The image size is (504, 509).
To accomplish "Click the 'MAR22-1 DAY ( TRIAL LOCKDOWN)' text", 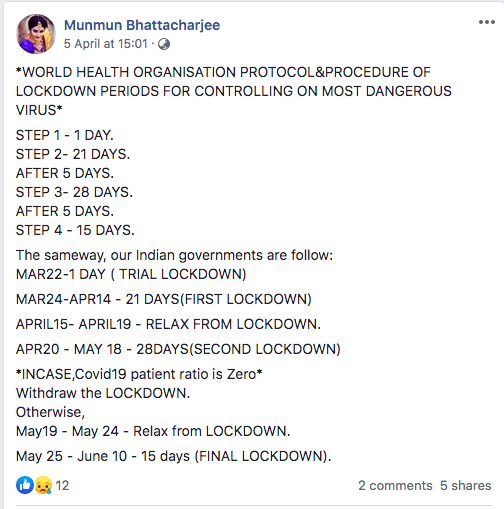I will (x=131, y=274).
